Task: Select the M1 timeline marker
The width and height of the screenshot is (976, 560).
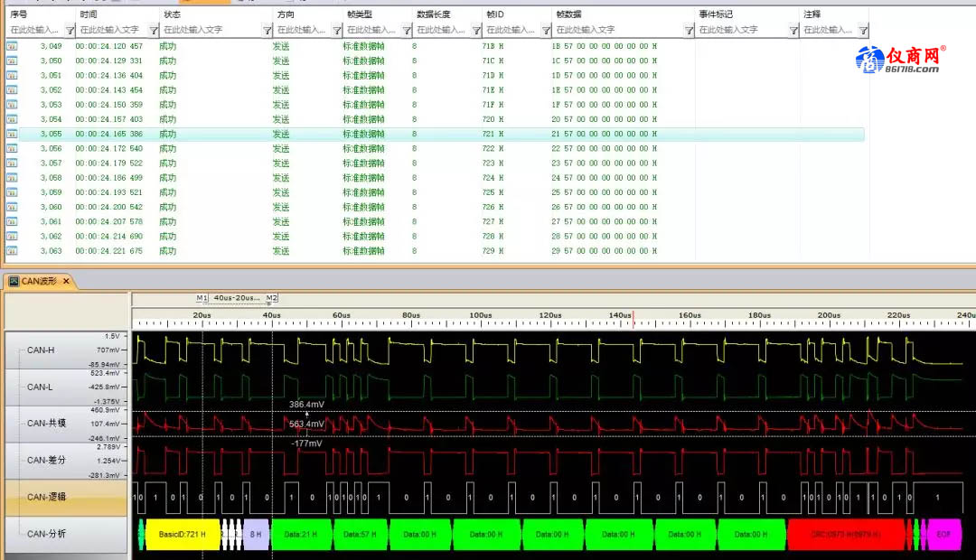Action: tap(202, 297)
